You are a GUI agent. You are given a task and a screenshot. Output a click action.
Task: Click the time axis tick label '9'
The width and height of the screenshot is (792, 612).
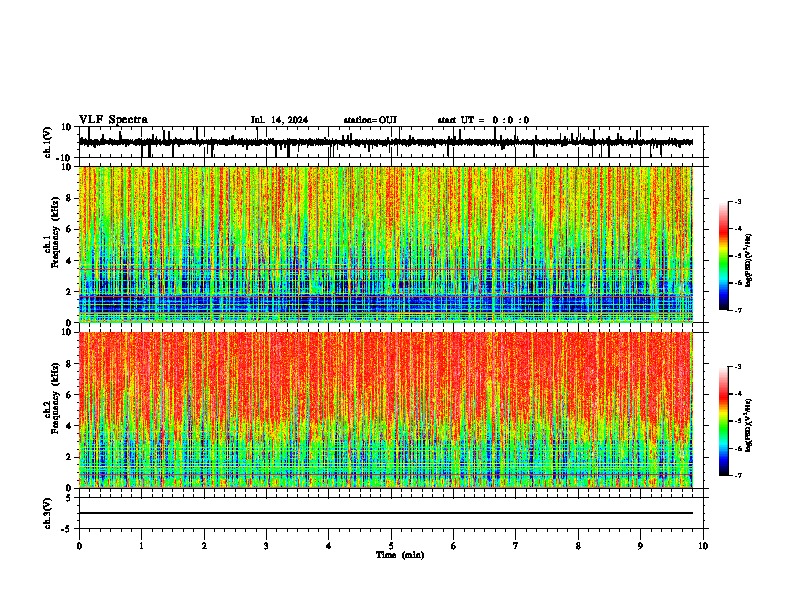pos(640,546)
